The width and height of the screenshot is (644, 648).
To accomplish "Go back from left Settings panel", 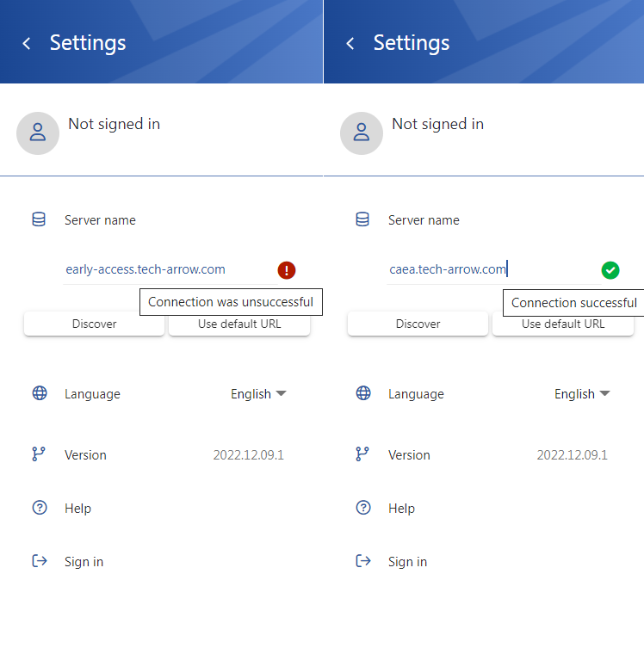I will [x=27, y=43].
